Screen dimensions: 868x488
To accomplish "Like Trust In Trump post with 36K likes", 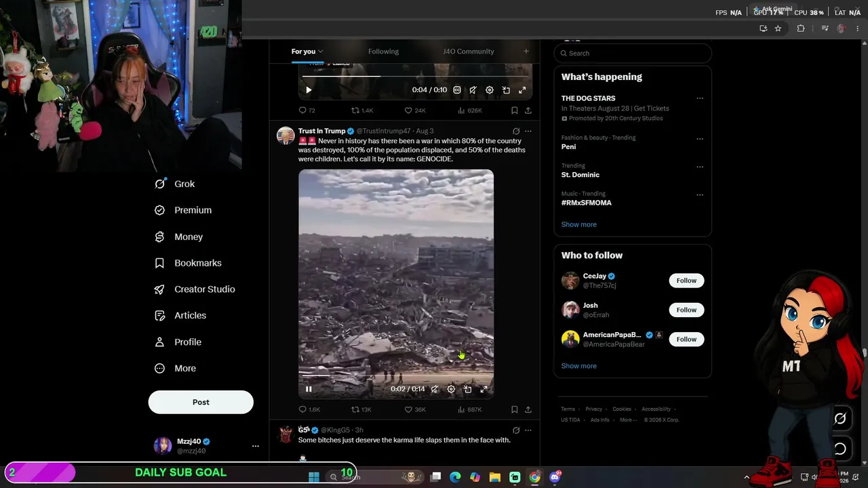I will coord(415,409).
